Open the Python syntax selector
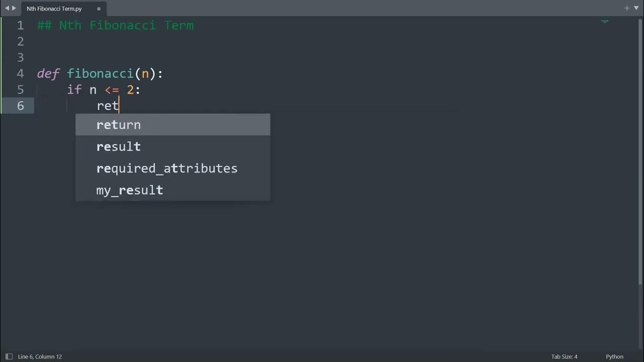644x362 pixels. 614,356
